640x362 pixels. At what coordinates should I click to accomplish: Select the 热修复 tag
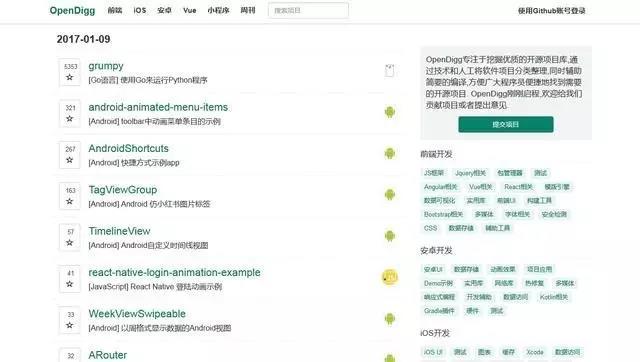coord(534,283)
